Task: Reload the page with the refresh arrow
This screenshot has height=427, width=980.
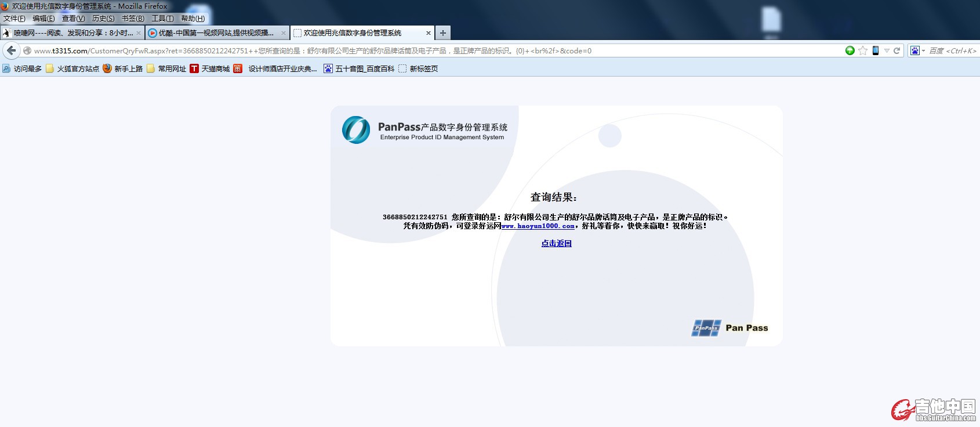Action: tap(897, 50)
